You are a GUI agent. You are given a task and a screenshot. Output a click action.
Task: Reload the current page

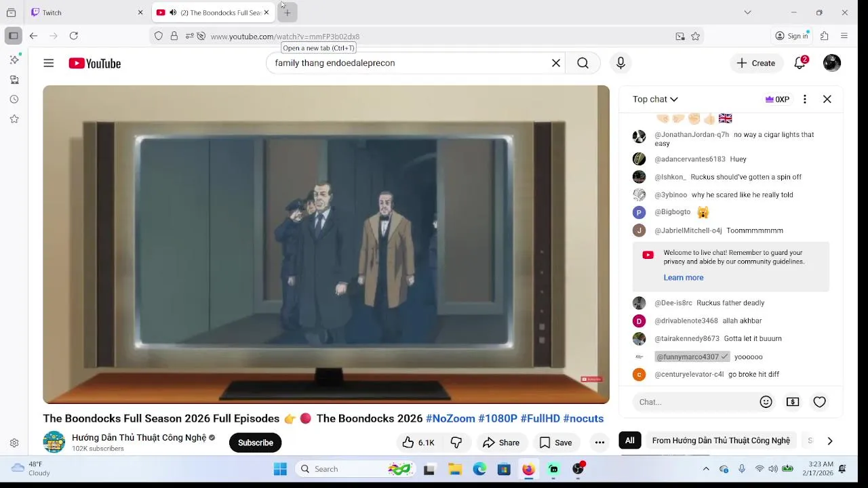pos(74,36)
